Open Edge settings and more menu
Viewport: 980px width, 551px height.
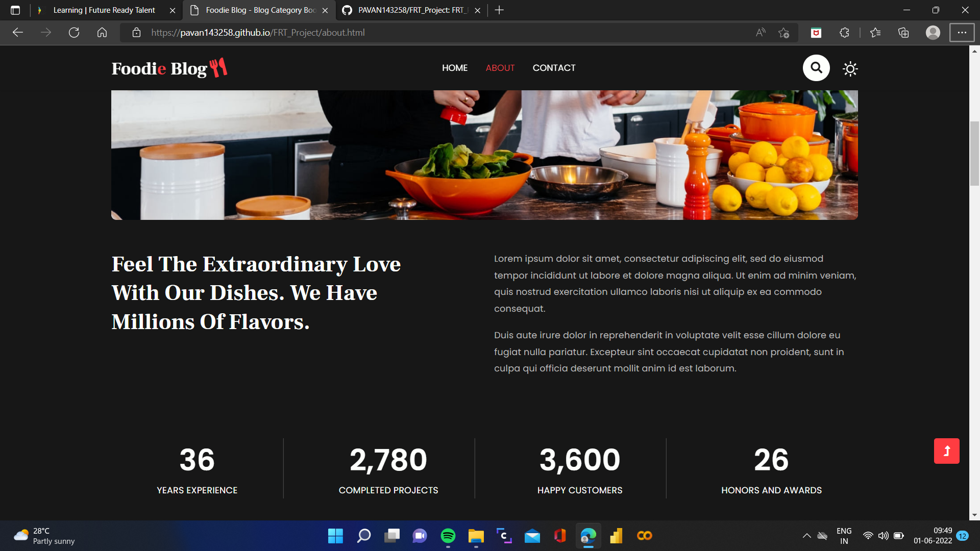pos(962,33)
